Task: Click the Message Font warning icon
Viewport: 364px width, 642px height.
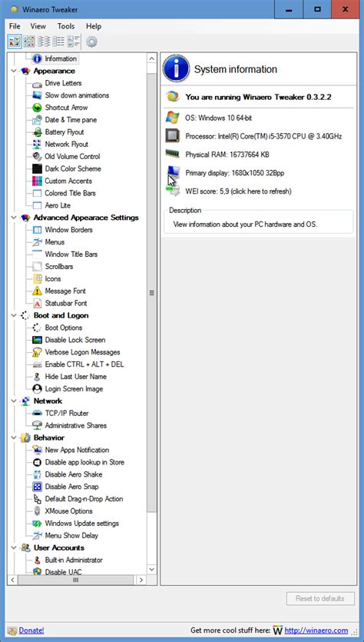Action: [x=37, y=291]
